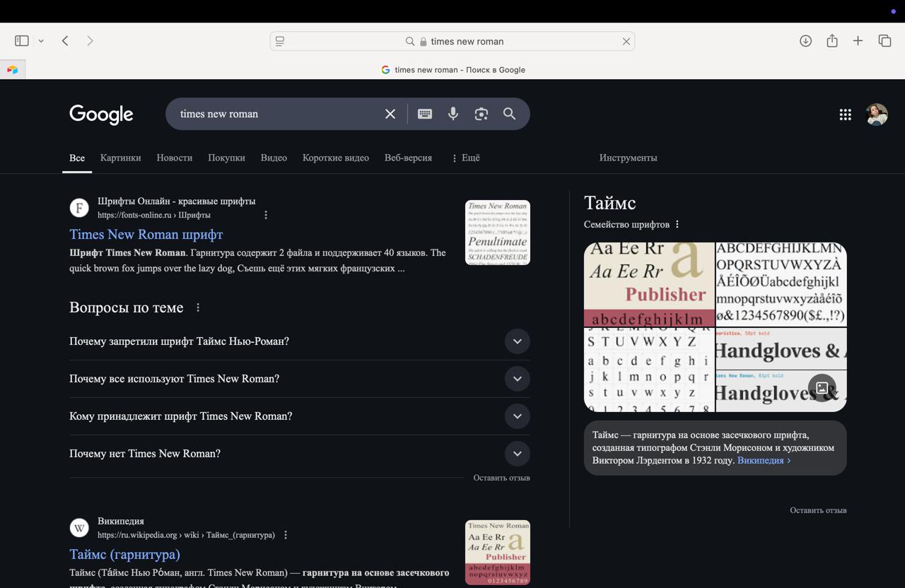Image resolution: width=905 pixels, height=588 pixels.
Task: Open the 'Таймс (гарнитура)' Wikipedia result
Action: [x=125, y=554]
